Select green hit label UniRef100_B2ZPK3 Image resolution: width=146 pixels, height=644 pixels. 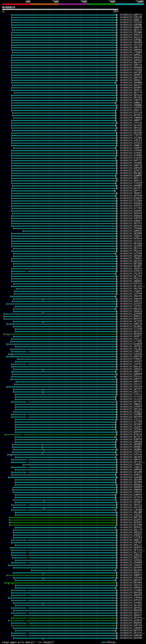pos(131,520)
